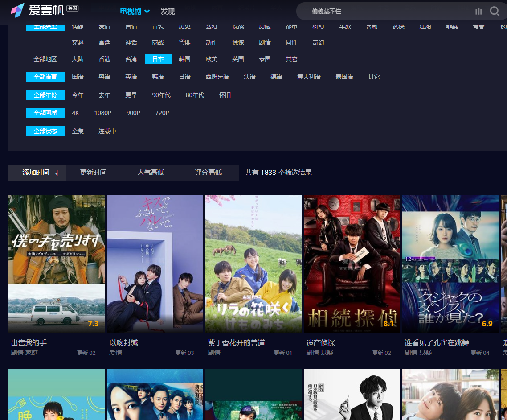Screen dimensions: 507x420
Task: Filter language by 粤语
Action: tap(104, 77)
